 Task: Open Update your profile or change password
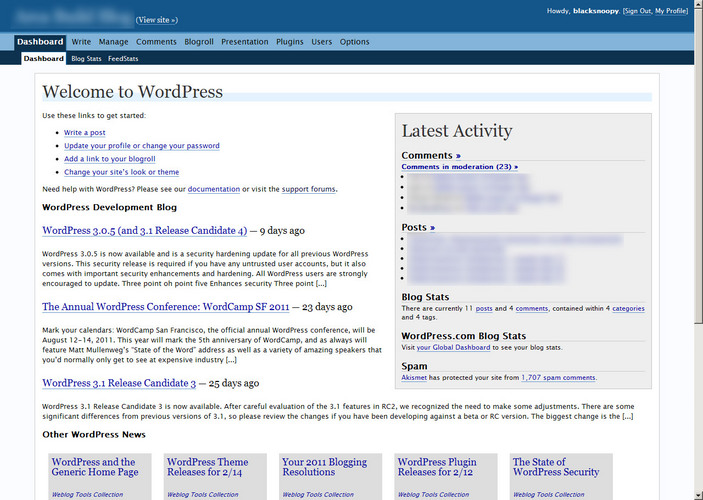click(x=142, y=146)
